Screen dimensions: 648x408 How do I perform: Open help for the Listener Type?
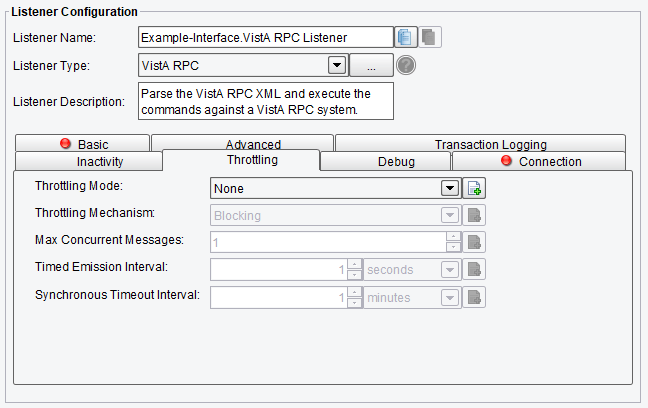pyautogui.click(x=406, y=65)
